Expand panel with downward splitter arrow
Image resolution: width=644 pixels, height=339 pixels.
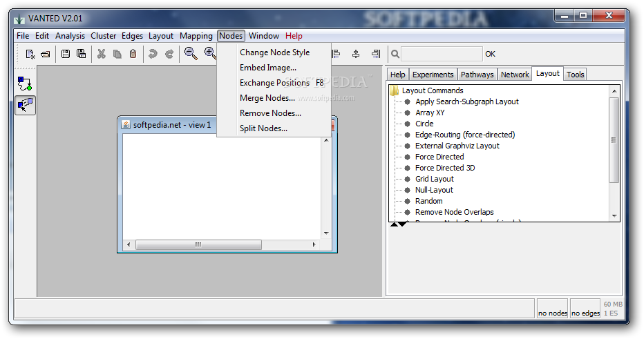pyautogui.click(x=403, y=224)
